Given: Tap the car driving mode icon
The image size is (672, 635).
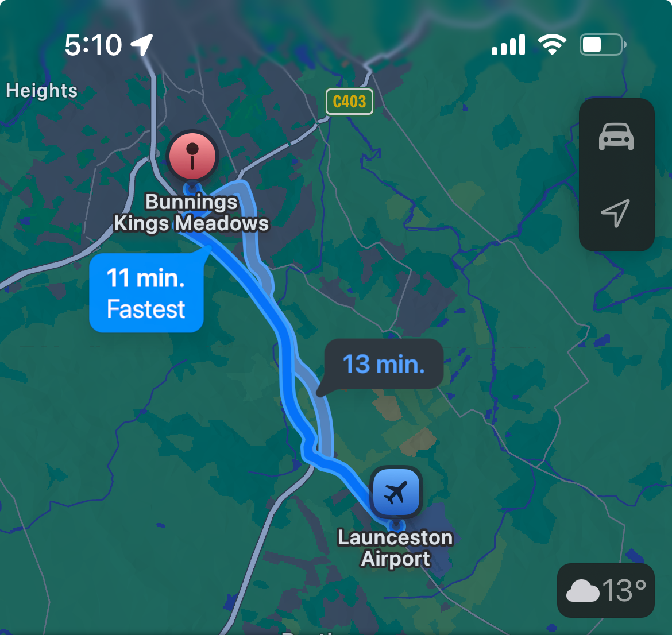Looking at the screenshot, I should point(616,136).
